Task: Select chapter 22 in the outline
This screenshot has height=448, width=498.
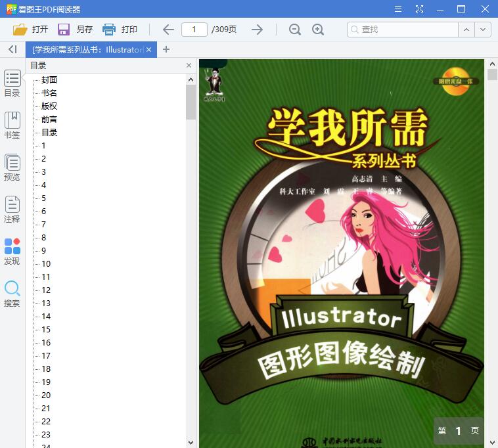Action: click(x=46, y=422)
